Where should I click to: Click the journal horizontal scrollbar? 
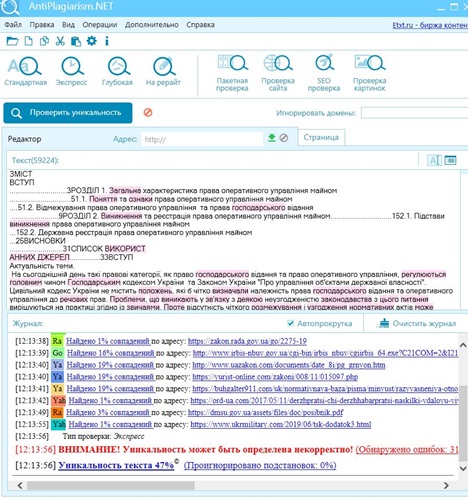point(233,485)
